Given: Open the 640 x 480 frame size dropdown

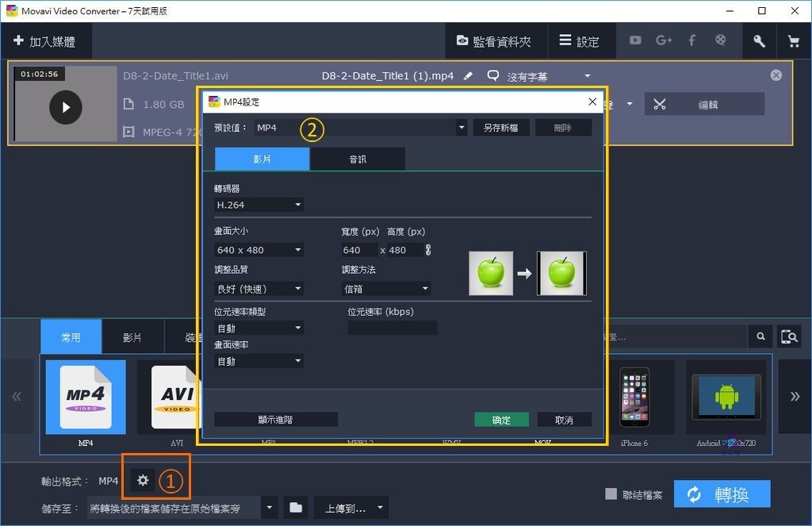Looking at the screenshot, I should point(259,250).
